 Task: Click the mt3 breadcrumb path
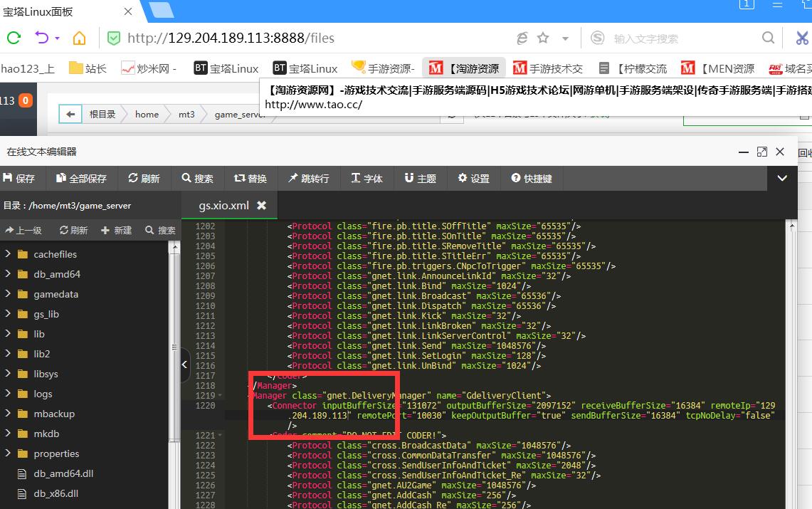(x=186, y=114)
